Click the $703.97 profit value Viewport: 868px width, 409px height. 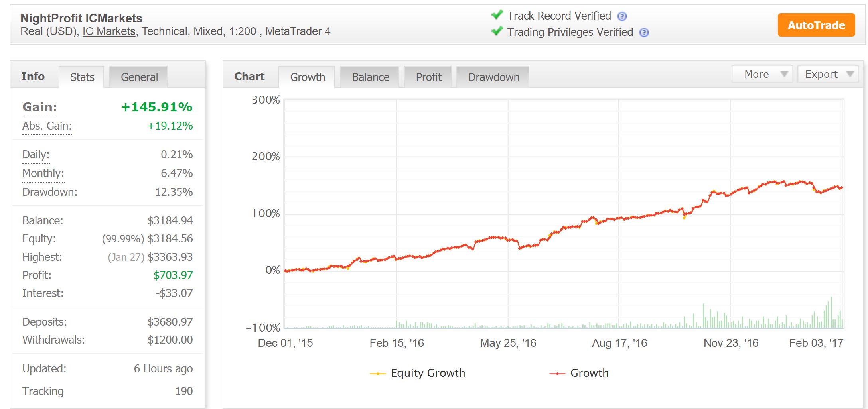click(x=173, y=275)
